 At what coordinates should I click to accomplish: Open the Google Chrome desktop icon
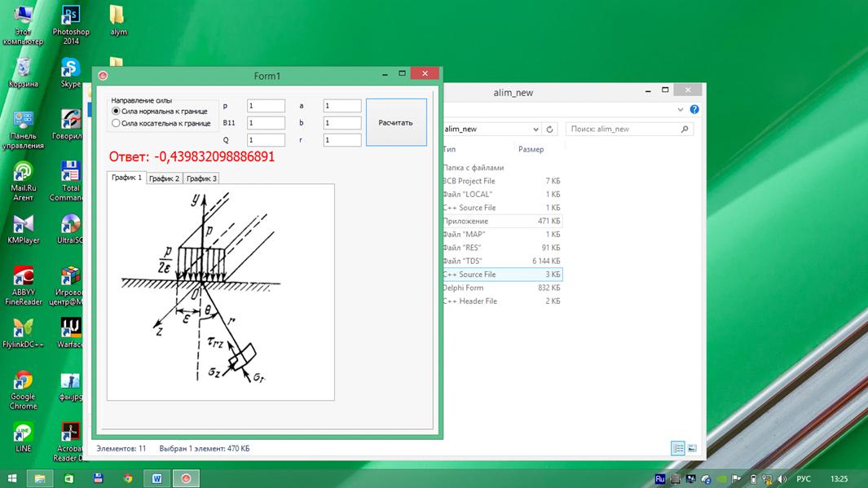pyautogui.click(x=23, y=382)
